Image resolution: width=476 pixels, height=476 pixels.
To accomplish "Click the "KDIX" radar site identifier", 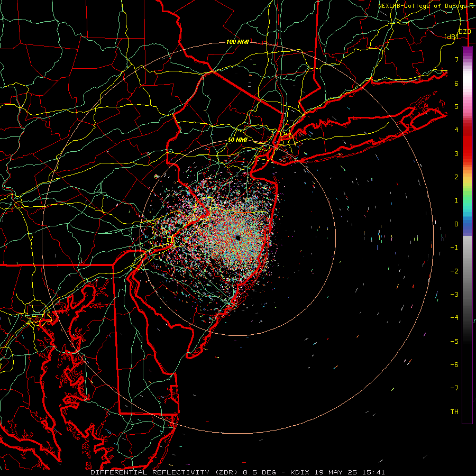I will [300, 472].
